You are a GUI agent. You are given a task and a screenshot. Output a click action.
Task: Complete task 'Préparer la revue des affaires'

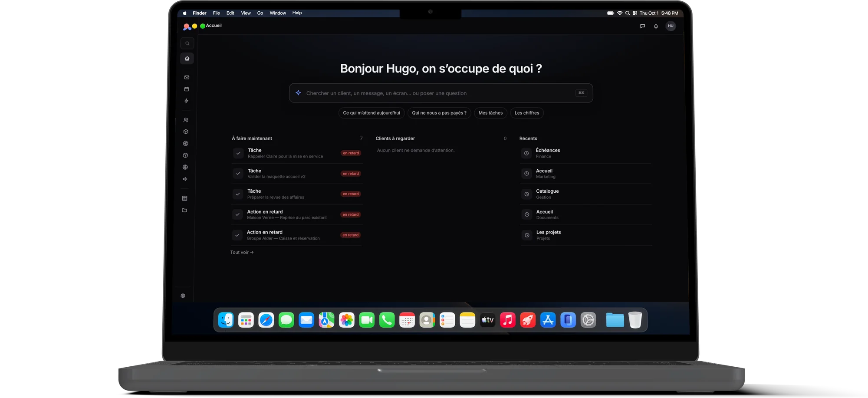(238, 194)
